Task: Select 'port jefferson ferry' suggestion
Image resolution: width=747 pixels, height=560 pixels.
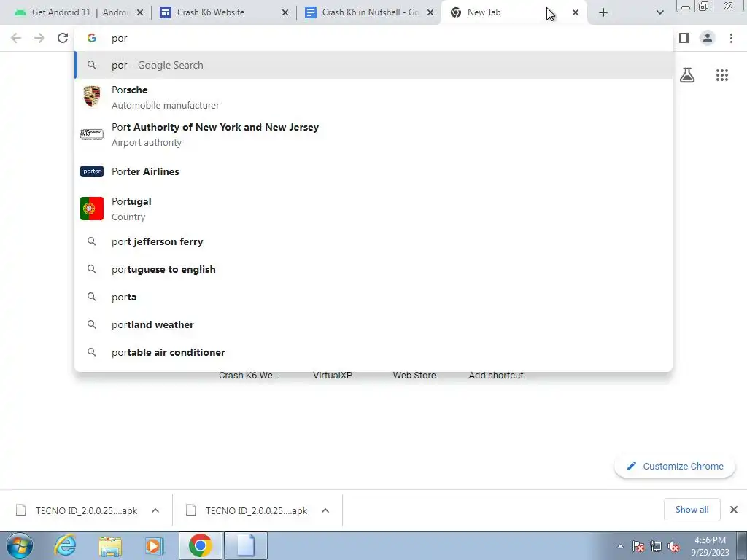Action: (x=373, y=241)
